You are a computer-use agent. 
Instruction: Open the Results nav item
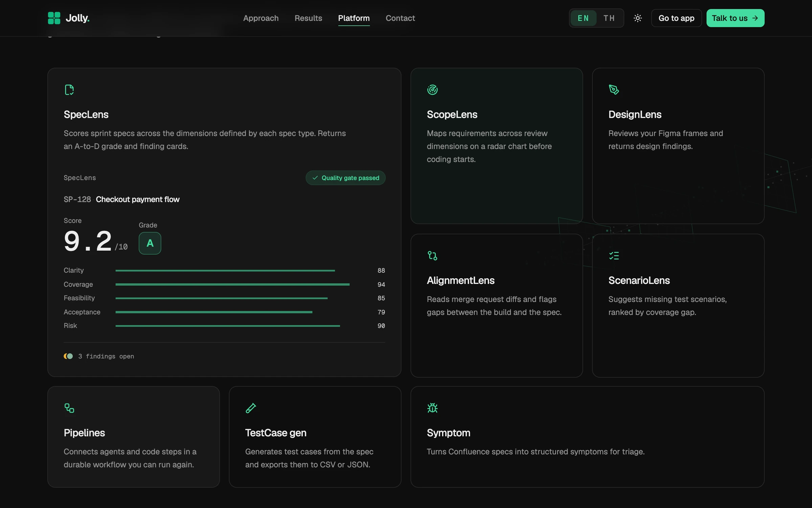[308, 18]
